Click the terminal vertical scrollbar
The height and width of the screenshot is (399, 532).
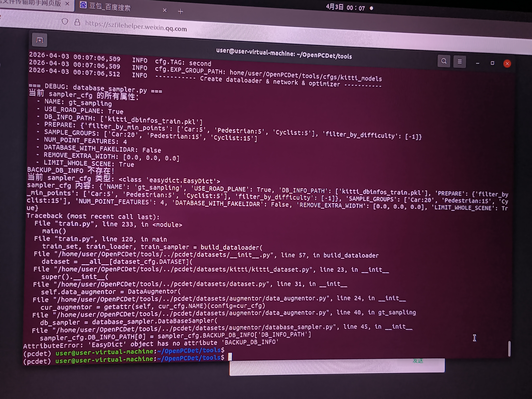click(x=509, y=348)
